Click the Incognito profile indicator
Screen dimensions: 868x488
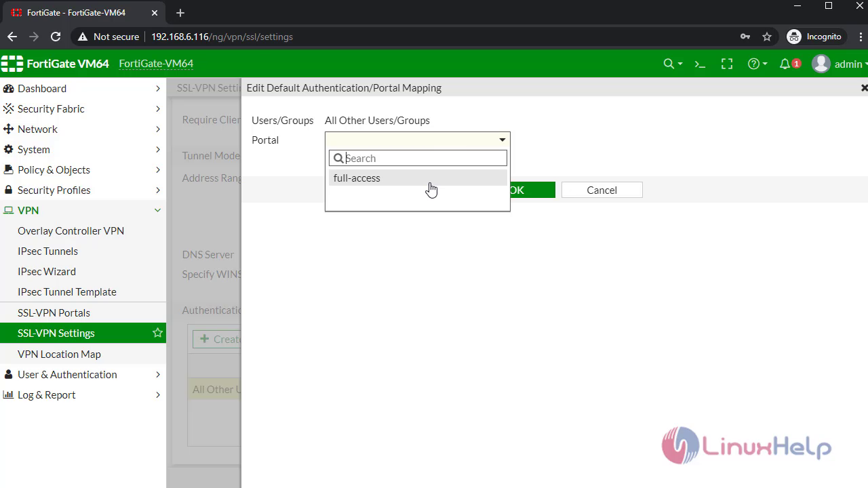click(x=814, y=37)
